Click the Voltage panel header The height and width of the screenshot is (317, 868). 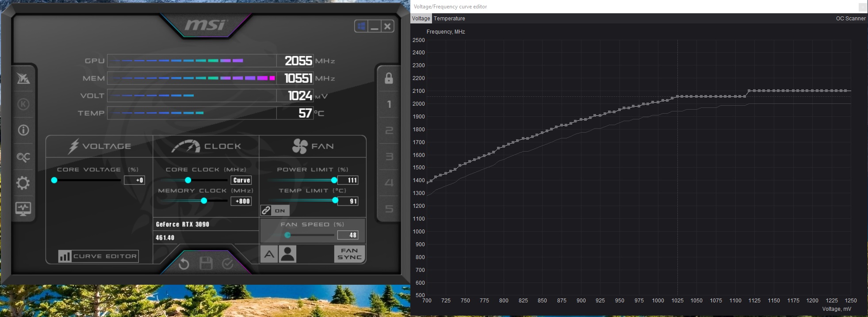click(x=99, y=146)
